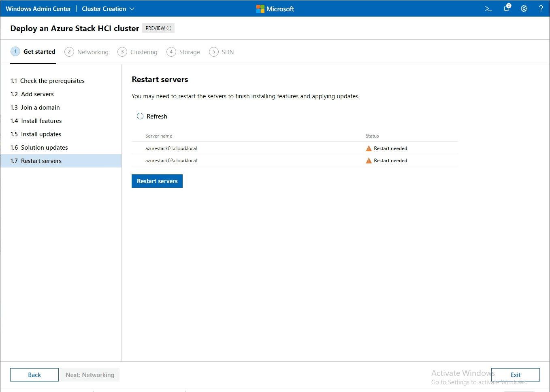Image resolution: width=550 pixels, height=392 pixels.
Task: Click the step 1 circle indicator
Action: 15,52
